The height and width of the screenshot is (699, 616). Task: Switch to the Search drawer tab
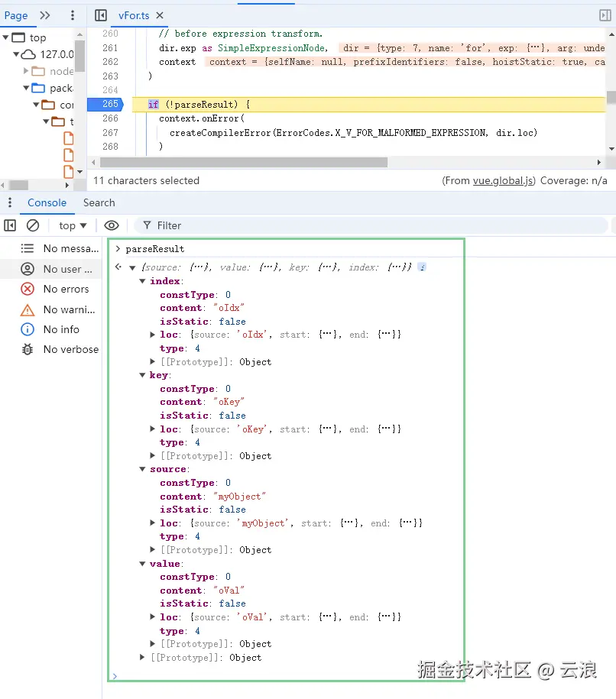click(99, 203)
